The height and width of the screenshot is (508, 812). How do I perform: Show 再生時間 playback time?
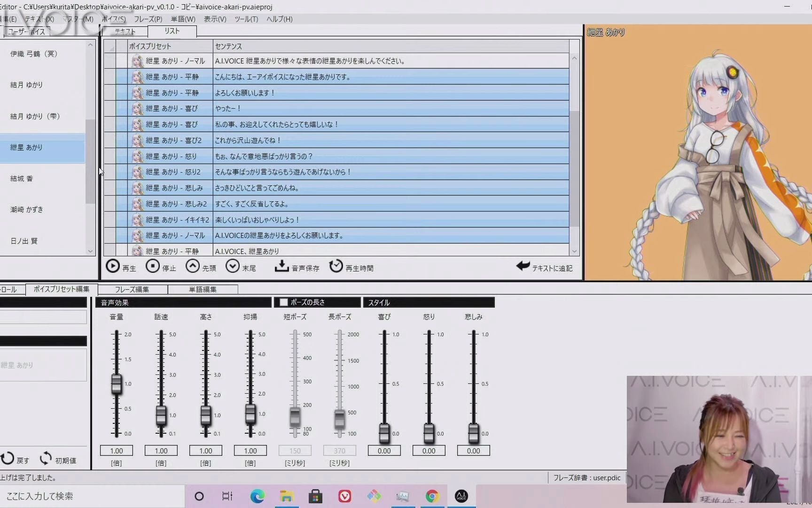[x=336, y=266]
